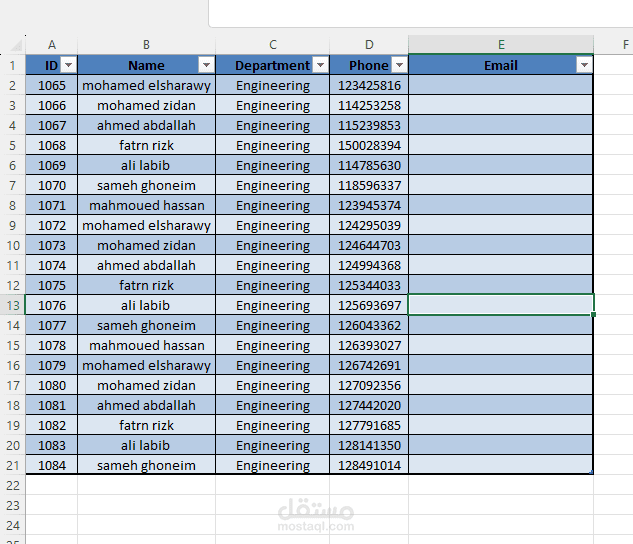This screenshot has width=633, height=544.
Task: Select phone cell 150028394
Action: pos(369,145)
